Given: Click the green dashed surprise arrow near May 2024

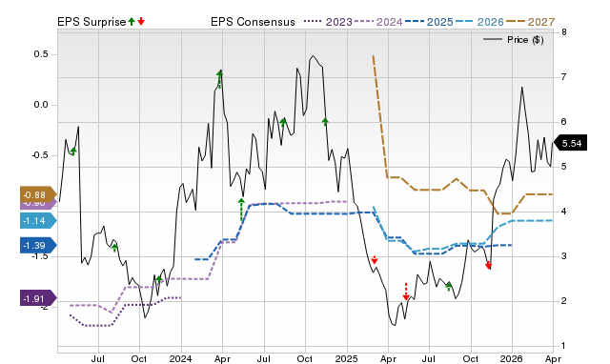Looking at the screenshot, I should (x=241, y=210).
